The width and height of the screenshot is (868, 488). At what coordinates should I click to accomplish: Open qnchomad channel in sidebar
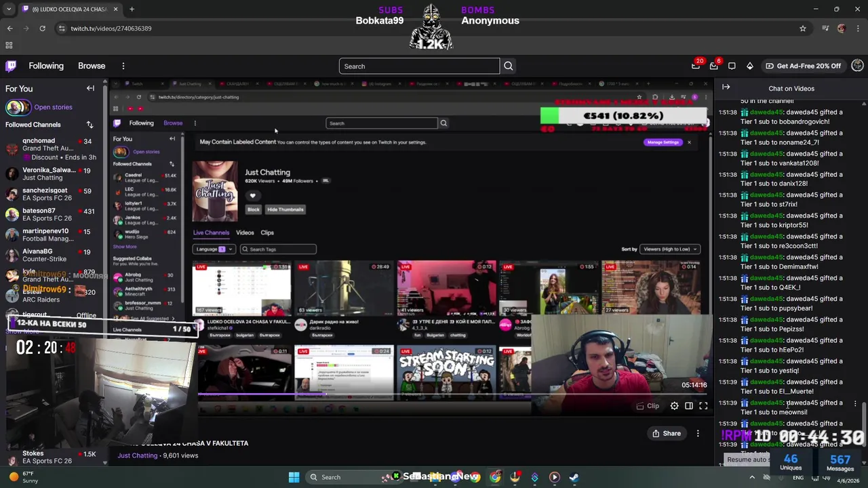tap(51, 148)
